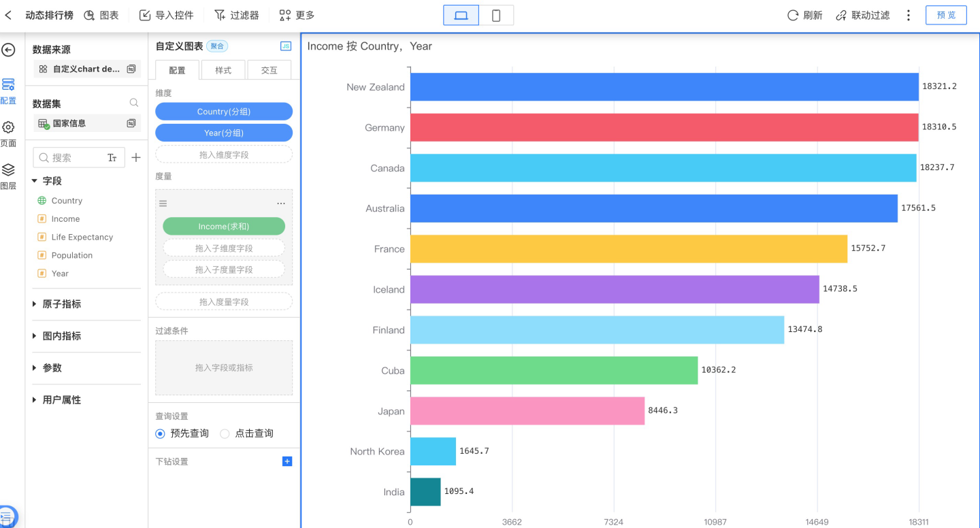Image resolution: width=980 pixels, height=528 pixels.
Task: Expand the 原子指标 section
Action: 35,304
